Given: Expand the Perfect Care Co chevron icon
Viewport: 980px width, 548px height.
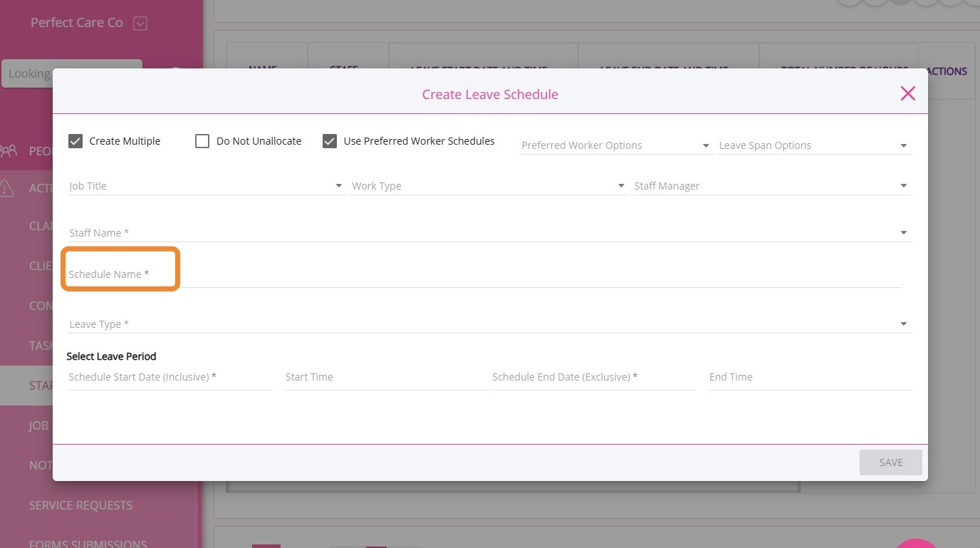Looking at the screenshot, I should click(140, 24).
